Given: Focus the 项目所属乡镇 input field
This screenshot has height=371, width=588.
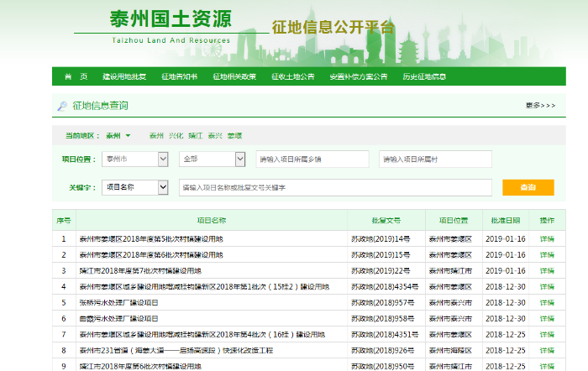Looking at the screenshot, I should [x=312, y=159].
